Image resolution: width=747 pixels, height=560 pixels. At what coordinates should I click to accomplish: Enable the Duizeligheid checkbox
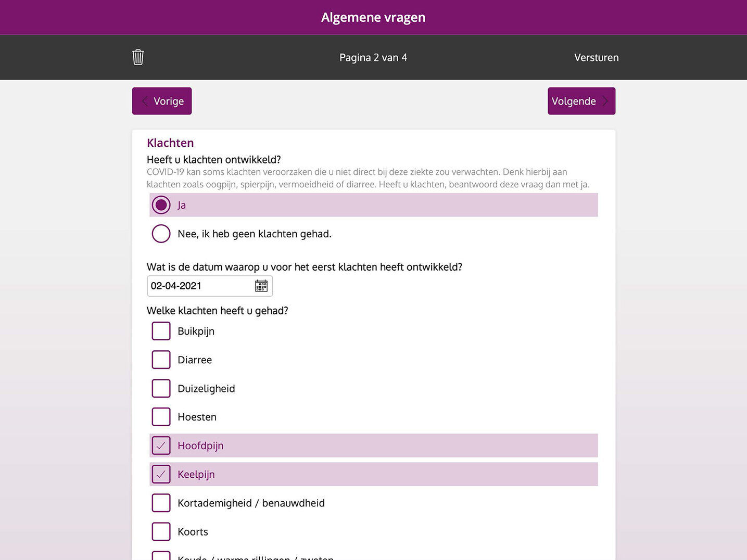click(x=161, y=388)
